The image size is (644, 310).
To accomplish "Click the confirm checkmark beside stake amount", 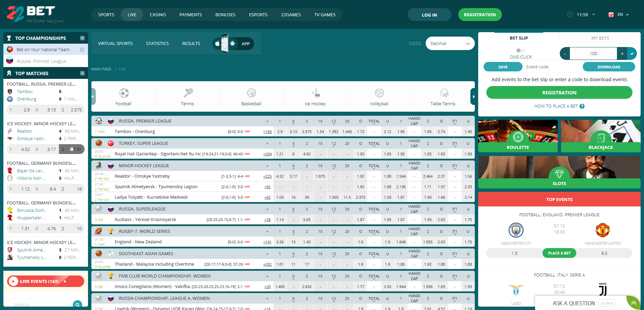I will click(632, 53).
